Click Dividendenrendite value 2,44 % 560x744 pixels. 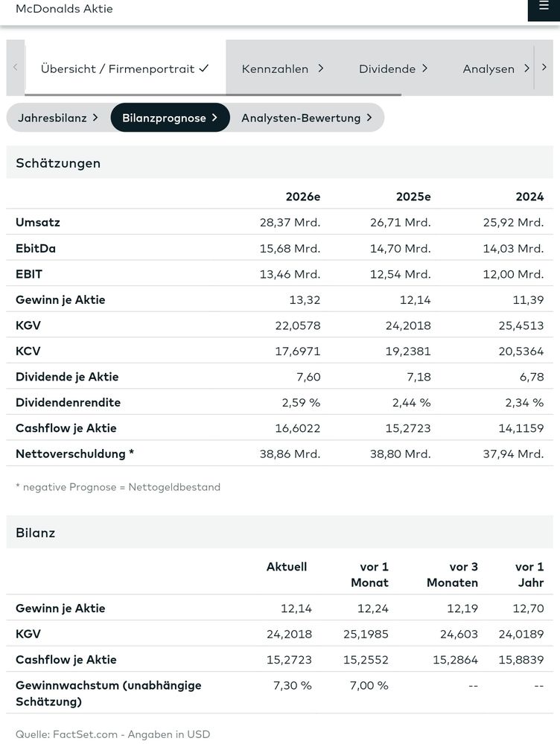[412, 402]
